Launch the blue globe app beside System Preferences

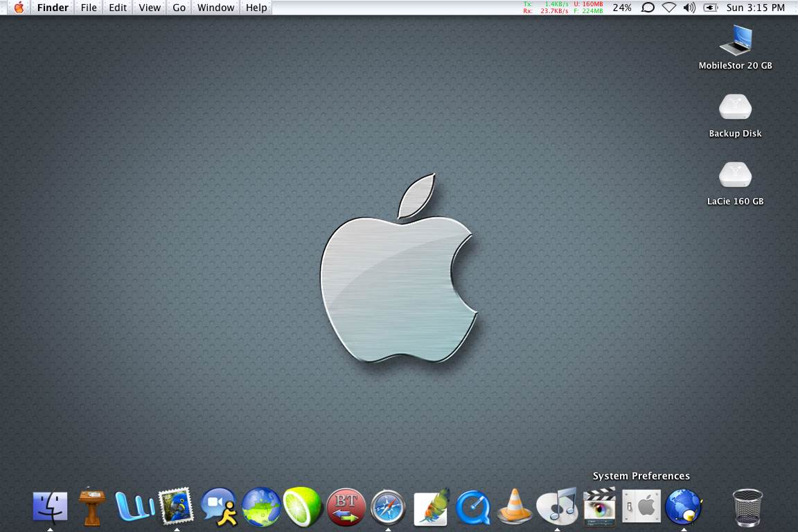[x=684, y=507]
